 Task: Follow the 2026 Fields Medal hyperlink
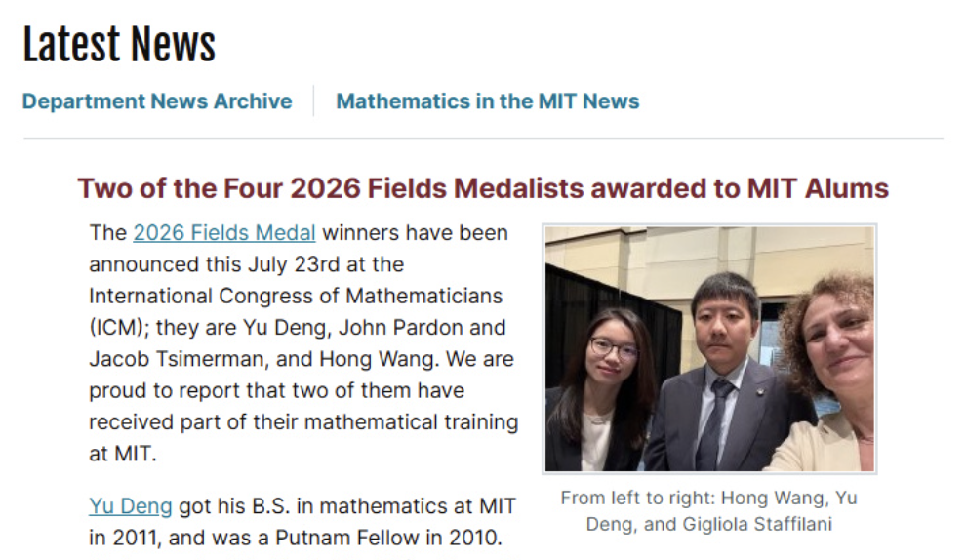(x=224, y=233)
